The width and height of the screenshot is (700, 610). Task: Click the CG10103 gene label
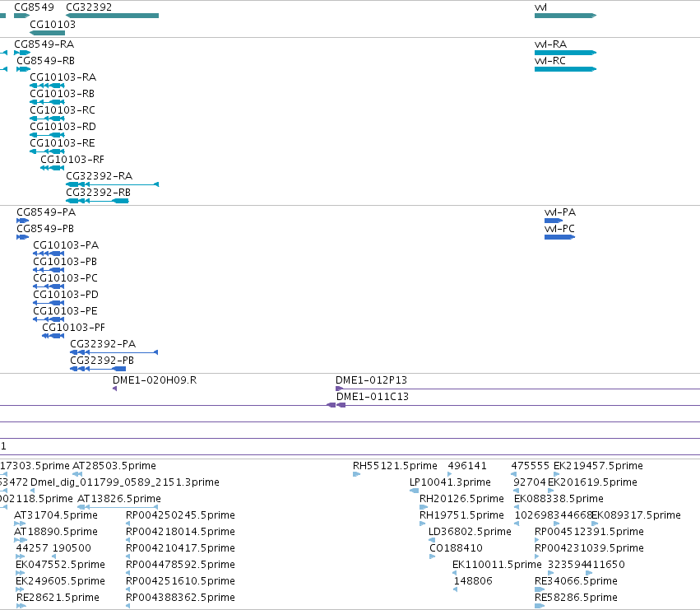[53, 24]
